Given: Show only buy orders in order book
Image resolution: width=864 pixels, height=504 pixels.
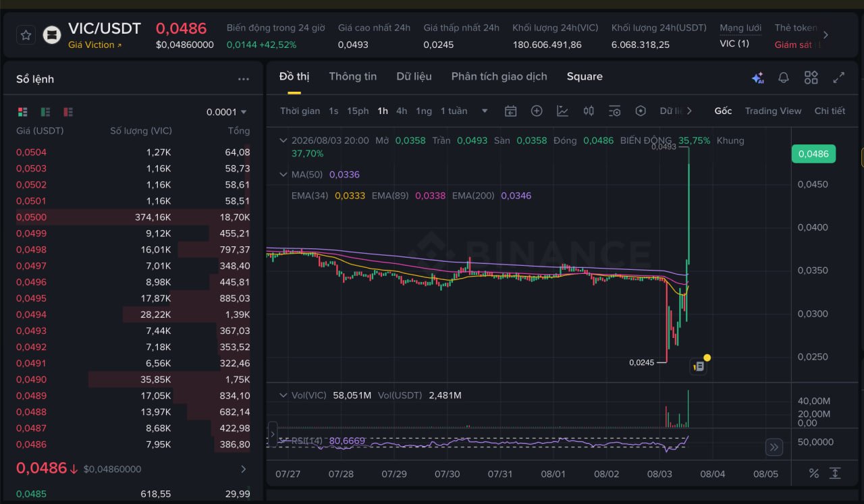Looking at the screenshot, I should [x=45, y=112].
